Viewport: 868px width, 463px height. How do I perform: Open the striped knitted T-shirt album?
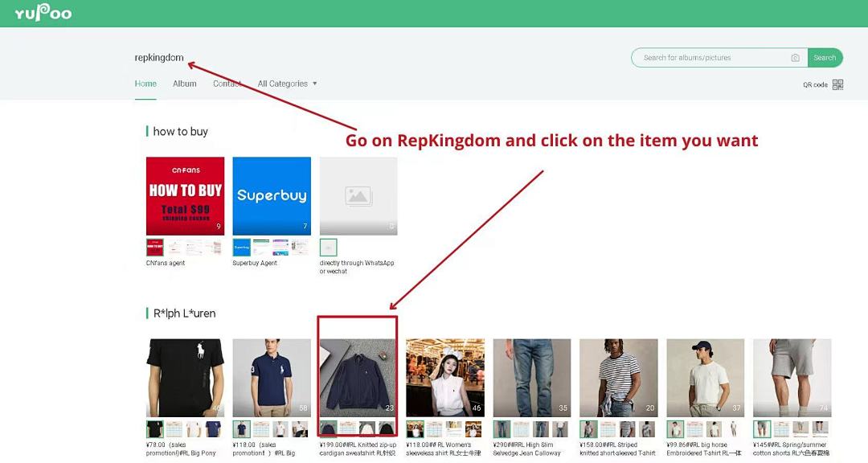pyautogui.click(x=618, y=378)
